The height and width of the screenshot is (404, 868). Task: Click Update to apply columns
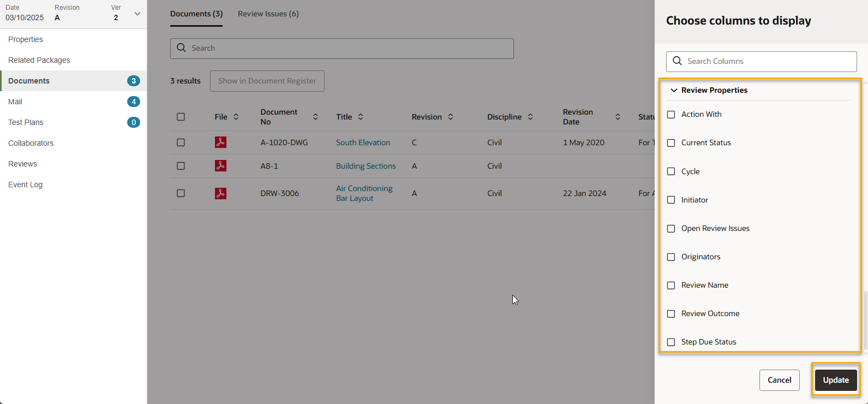pyautogui.click(x=835, y=380)
